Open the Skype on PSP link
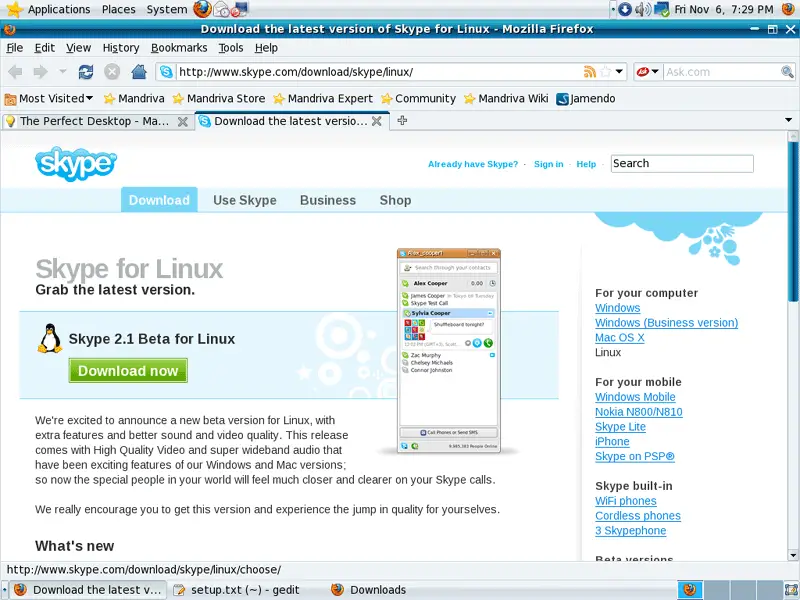 pyautogui.click(x=635, y=456)
